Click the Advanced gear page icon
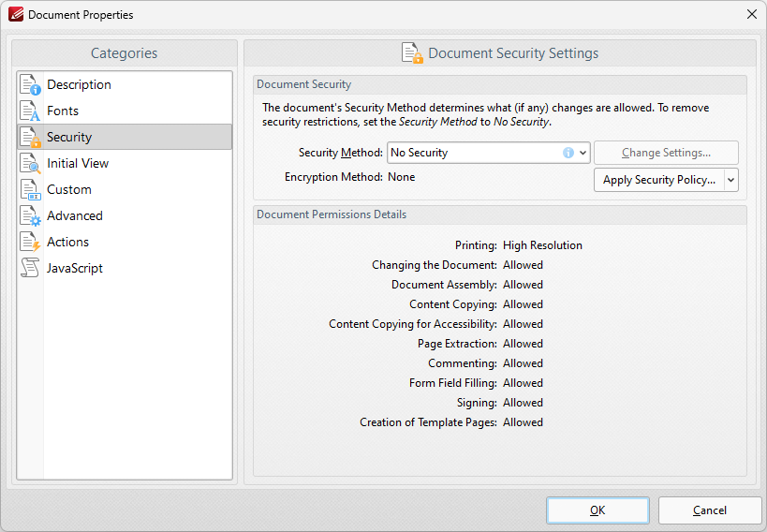Screen dimensions: 767x532 click(30, 215)
